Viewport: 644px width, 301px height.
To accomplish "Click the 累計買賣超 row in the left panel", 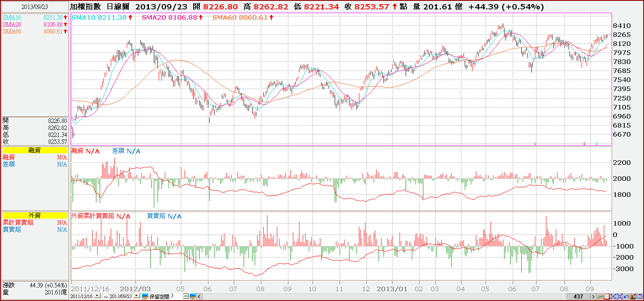I will [x=35, y=223].
